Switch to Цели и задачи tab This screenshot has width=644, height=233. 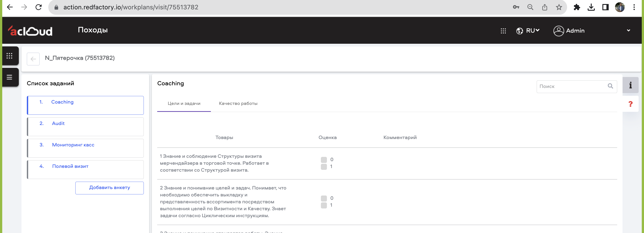(x=184, y=103)
